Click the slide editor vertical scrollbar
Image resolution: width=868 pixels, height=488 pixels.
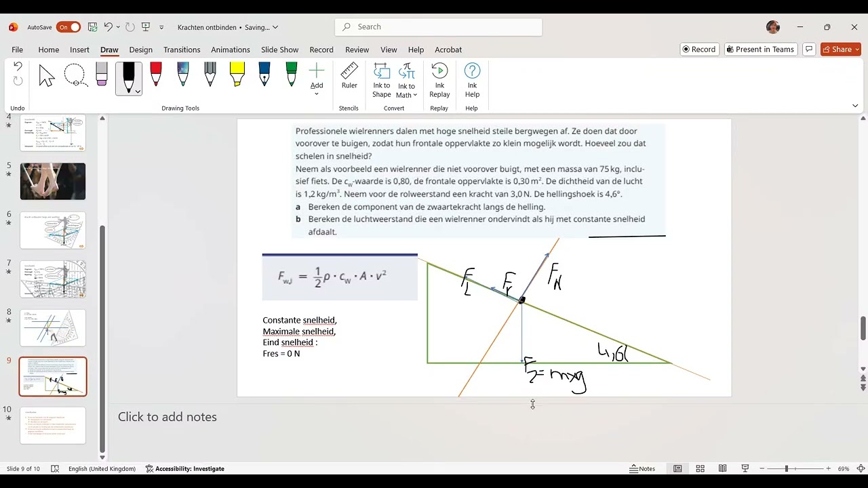click(863, 328)
